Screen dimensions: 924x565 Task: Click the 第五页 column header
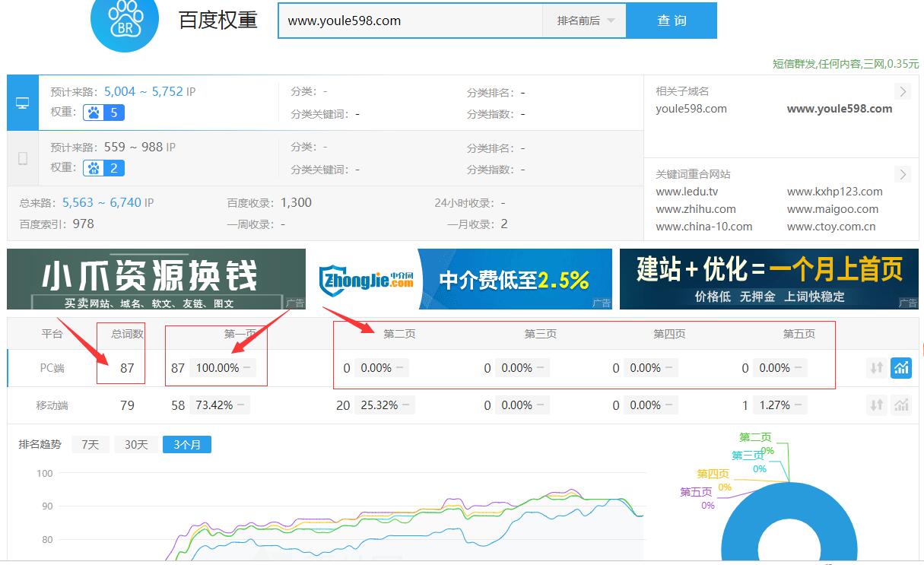[799, 334]
